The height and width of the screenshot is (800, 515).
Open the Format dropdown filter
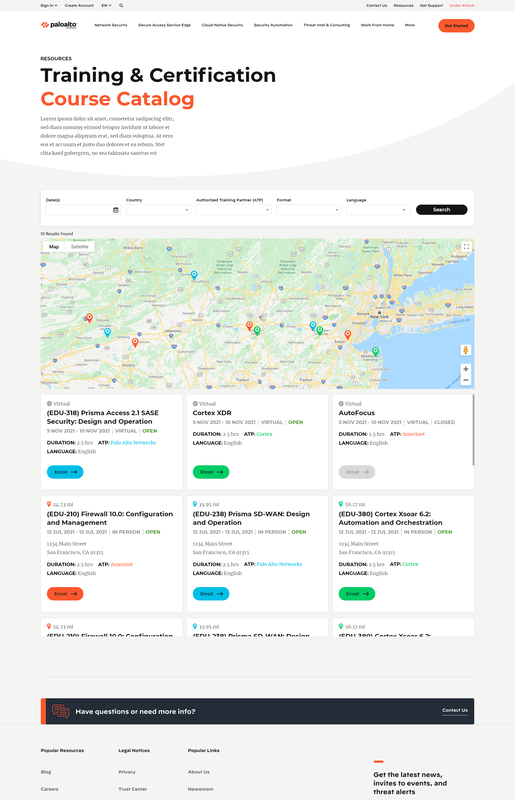point(308,210)
